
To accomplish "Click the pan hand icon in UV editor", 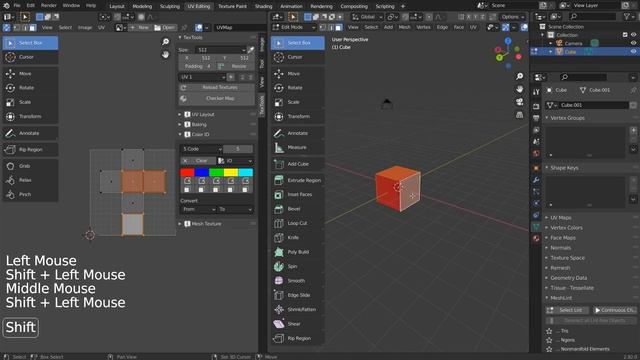I will tap(165, 54).
